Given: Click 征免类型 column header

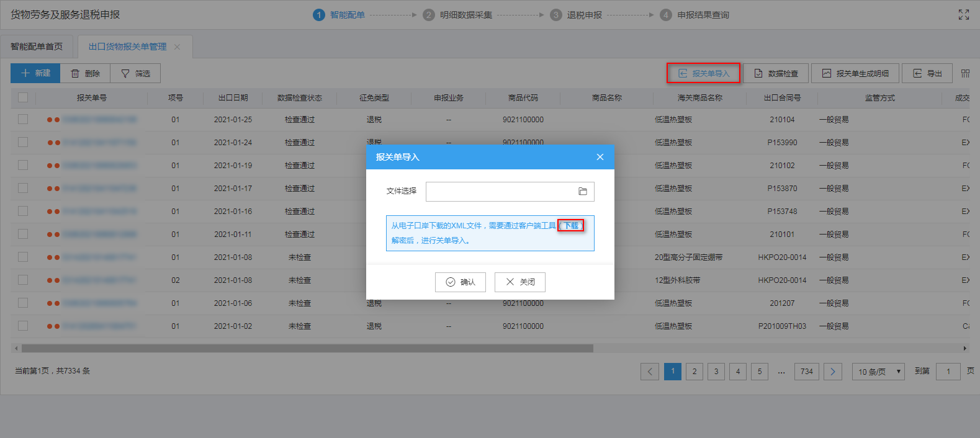Looking at the screenshot, I should point(374,98).
